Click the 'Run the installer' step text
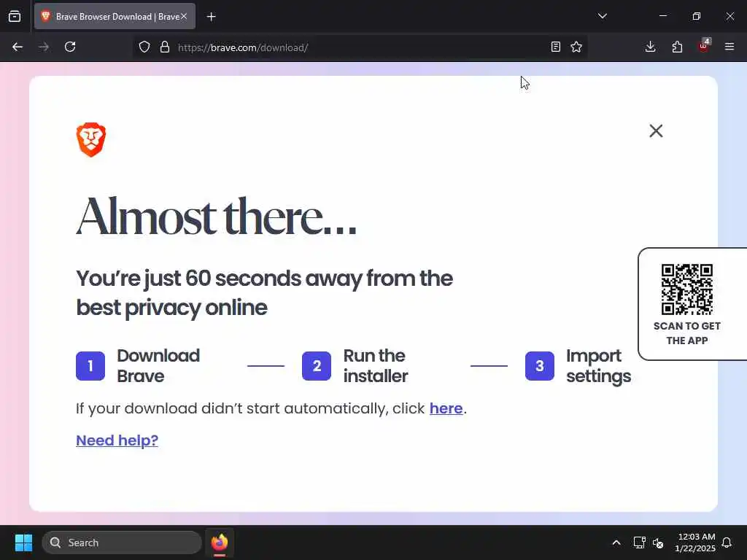 376,366
